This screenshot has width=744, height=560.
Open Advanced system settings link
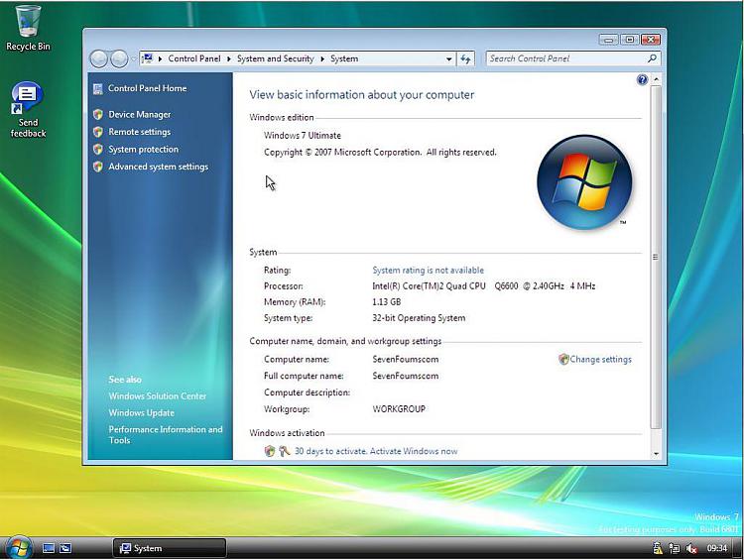(x=158, y=167)
